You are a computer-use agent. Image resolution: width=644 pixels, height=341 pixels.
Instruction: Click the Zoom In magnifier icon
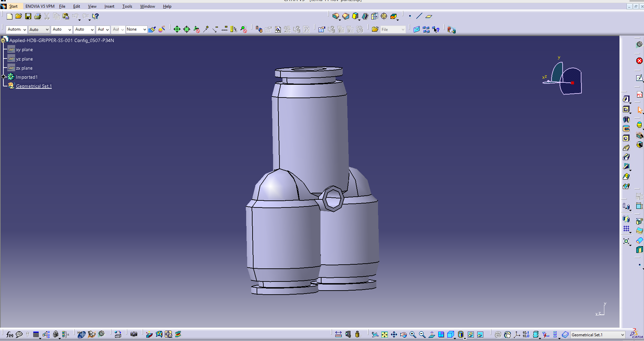tap(413, 335)
